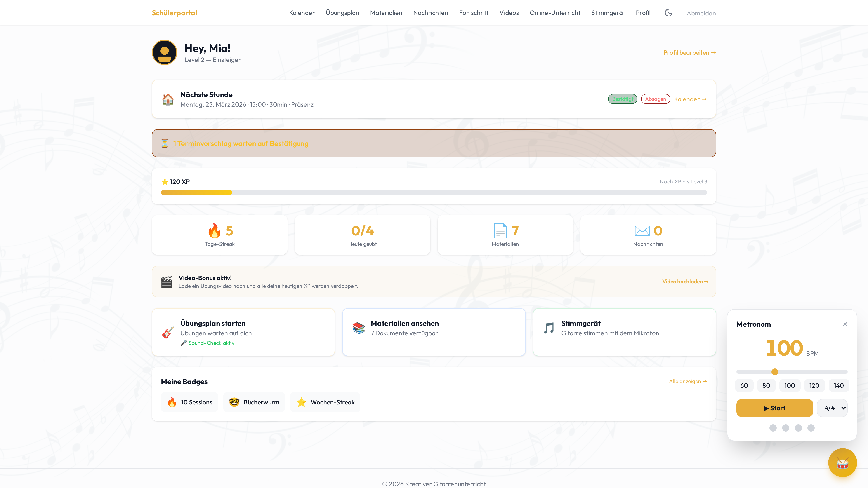Open the Übungsplan nav item
Viewport: 868px width, 488px height.
(x=342, y=13)
